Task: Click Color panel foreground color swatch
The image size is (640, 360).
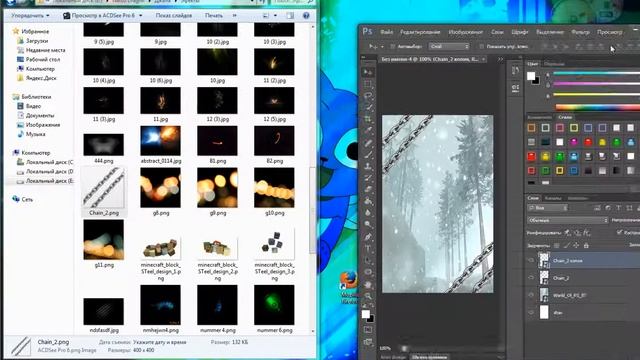Action: pyautogui.click(x=531, y=76)
